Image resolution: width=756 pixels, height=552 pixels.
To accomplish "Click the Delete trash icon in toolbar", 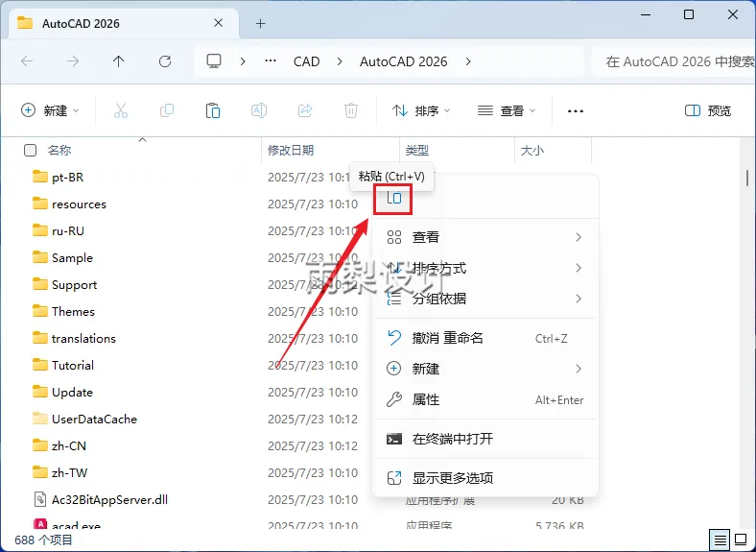I will click(351, 111).
